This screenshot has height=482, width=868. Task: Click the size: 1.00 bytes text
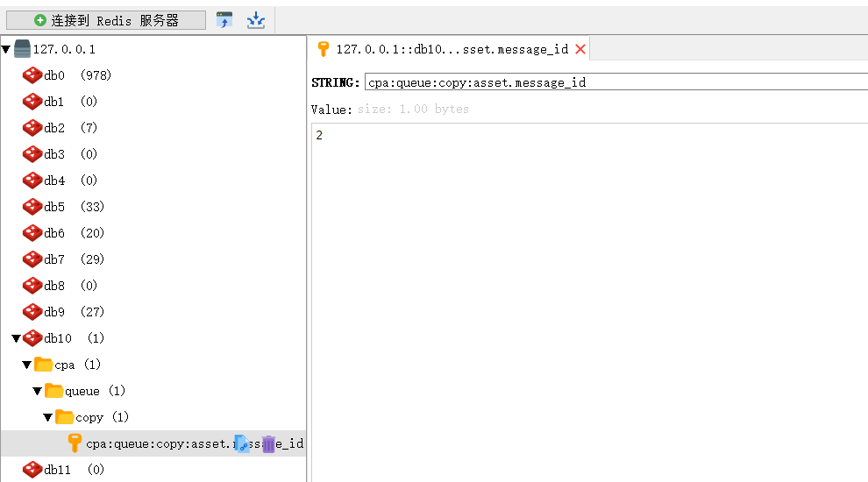click(413, 109)
